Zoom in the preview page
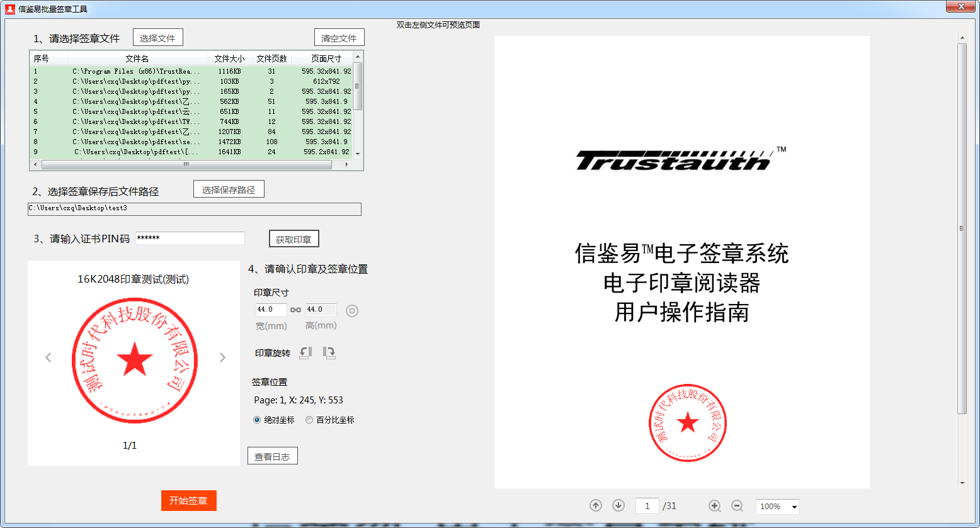This screenshot has height=528, width=980. pyautogui.click(x=714, y=505)
